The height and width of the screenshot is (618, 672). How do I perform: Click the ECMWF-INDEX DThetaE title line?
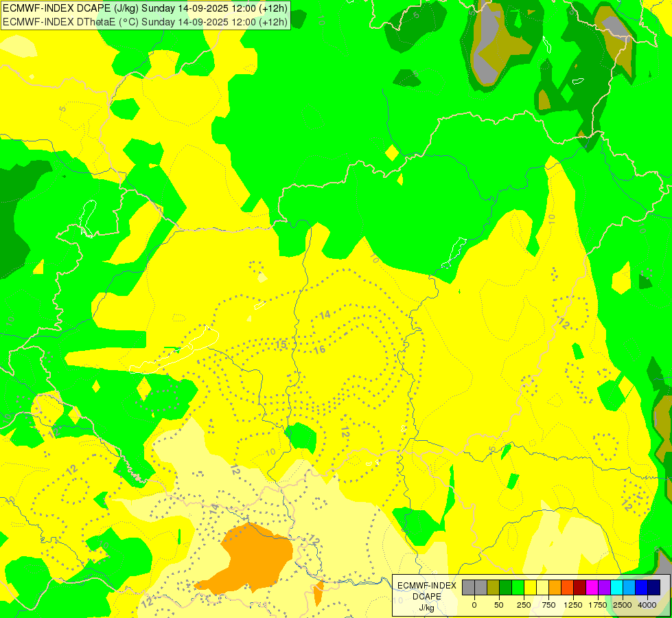pyautogui.click(x=146, y=21)
